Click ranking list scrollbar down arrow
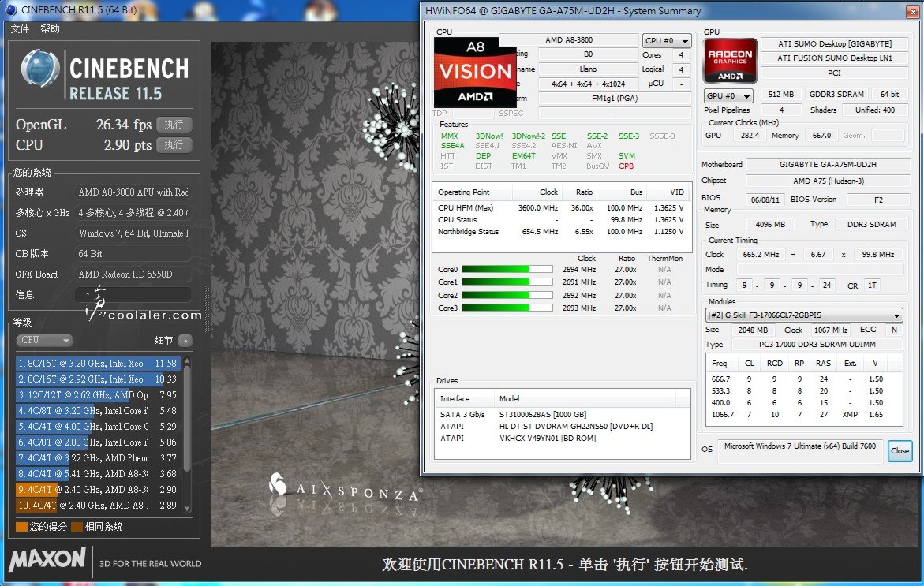Viewport: 924px width, 586px height. 187,509
